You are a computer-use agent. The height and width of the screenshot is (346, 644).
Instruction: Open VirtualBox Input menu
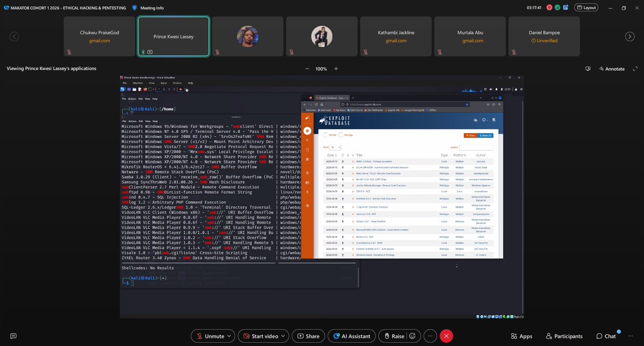point(164,83)
